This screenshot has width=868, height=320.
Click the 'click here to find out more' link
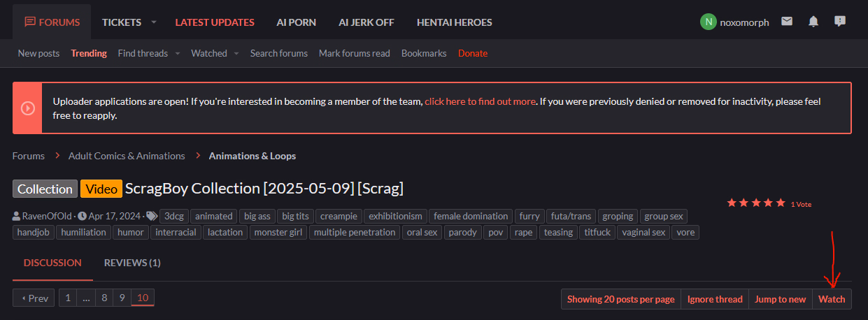[480, 101]
